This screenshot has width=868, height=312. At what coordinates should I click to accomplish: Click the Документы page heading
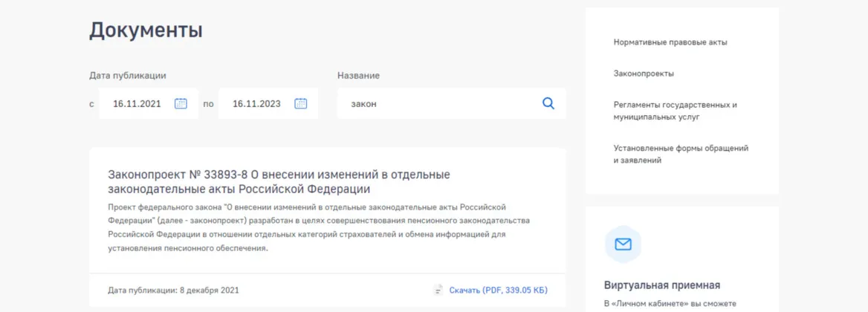click(x=146, y=30)
